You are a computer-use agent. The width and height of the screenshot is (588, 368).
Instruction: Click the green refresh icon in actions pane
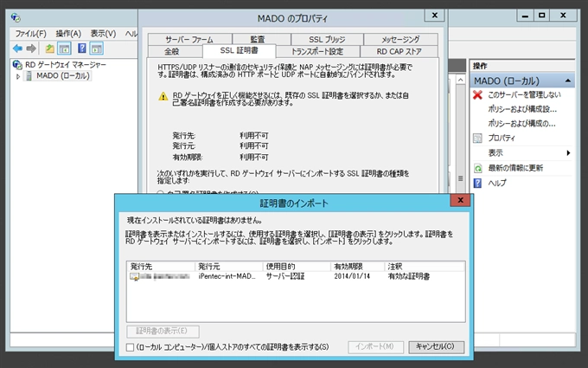click(477, 168)
